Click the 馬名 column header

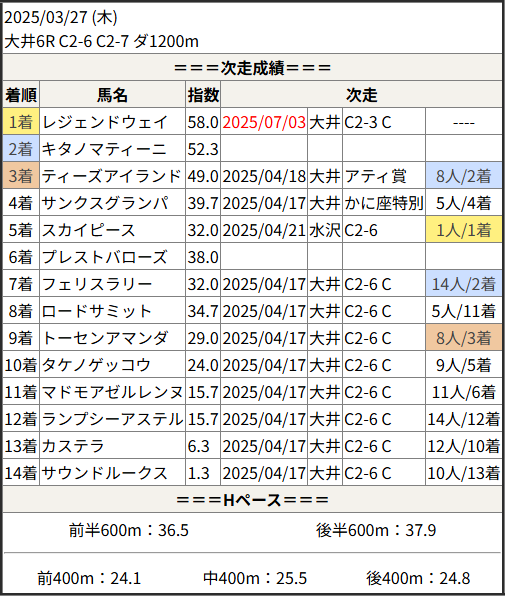pyautogui.click(x=112, y=95)
